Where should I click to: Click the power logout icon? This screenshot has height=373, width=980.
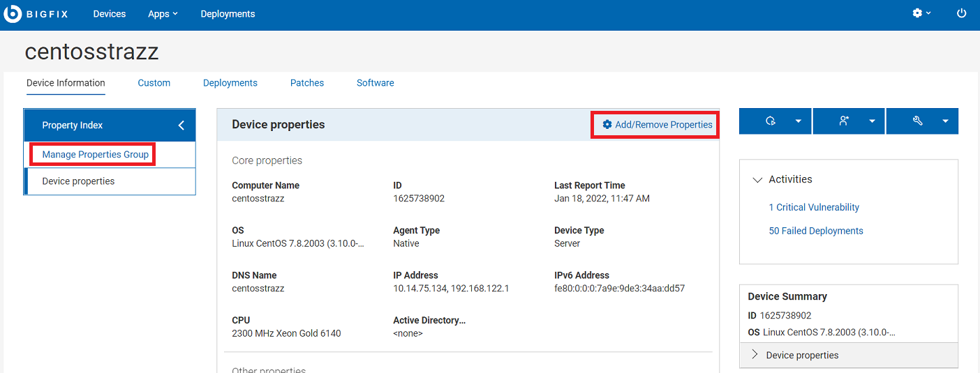click(961, 13)
